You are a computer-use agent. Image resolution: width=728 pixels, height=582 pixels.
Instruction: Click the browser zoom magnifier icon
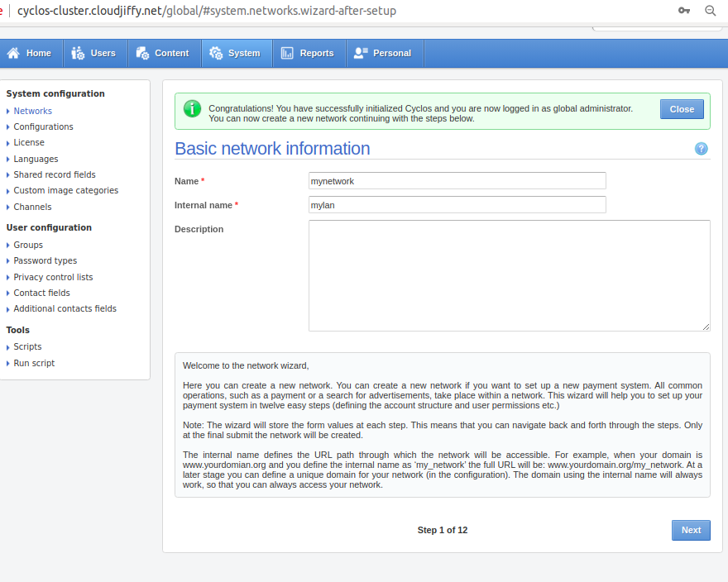coord(711,10)
